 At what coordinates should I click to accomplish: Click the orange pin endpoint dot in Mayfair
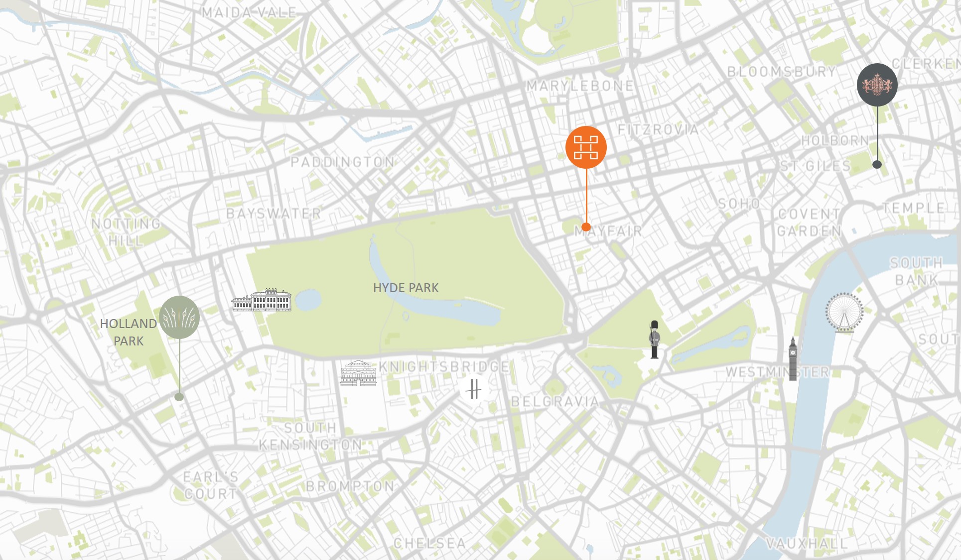pos(586,227)
